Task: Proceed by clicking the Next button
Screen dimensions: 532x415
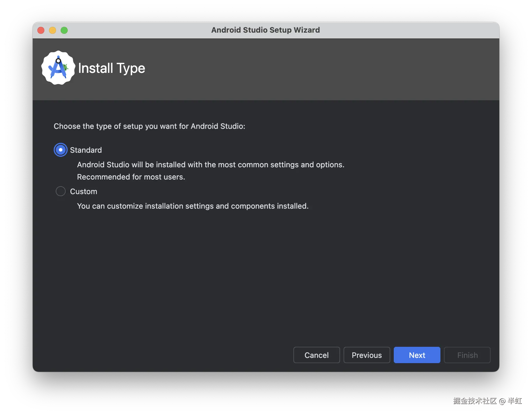Action: 417,355
